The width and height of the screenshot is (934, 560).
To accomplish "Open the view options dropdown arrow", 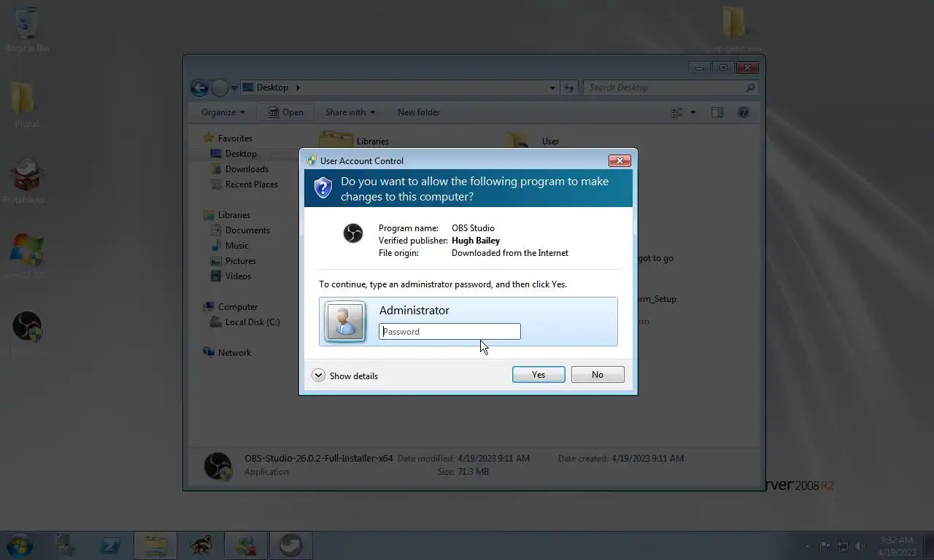I will (692, 112).
